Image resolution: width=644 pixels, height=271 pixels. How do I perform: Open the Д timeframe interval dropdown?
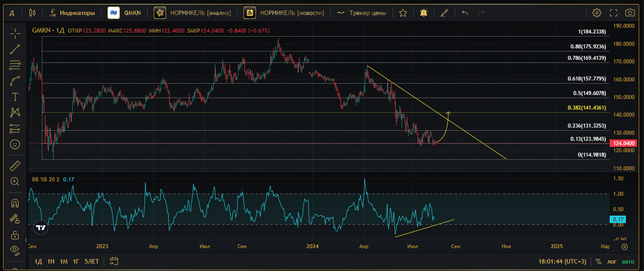pyautogui.click(x=12, y=13)
